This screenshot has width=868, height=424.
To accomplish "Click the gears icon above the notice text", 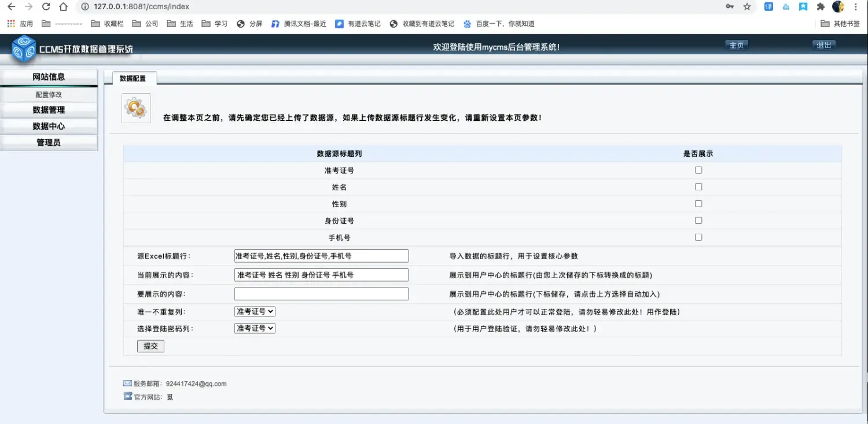I will tap(135, 108).
